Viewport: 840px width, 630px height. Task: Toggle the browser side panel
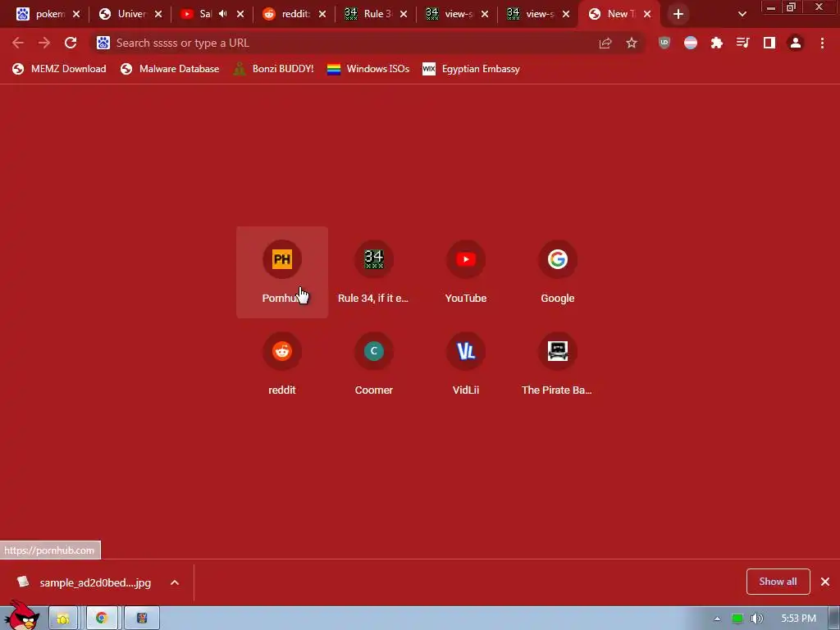coord(769,43)
